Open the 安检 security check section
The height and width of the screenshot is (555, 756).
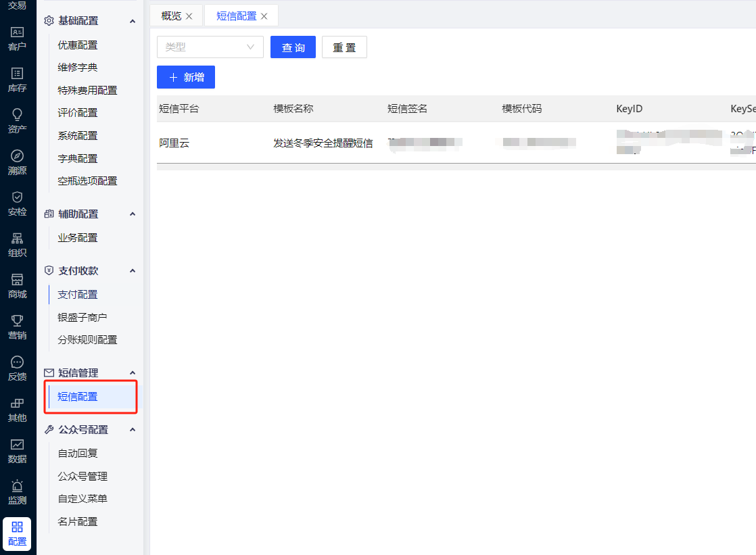click(18, 204)
